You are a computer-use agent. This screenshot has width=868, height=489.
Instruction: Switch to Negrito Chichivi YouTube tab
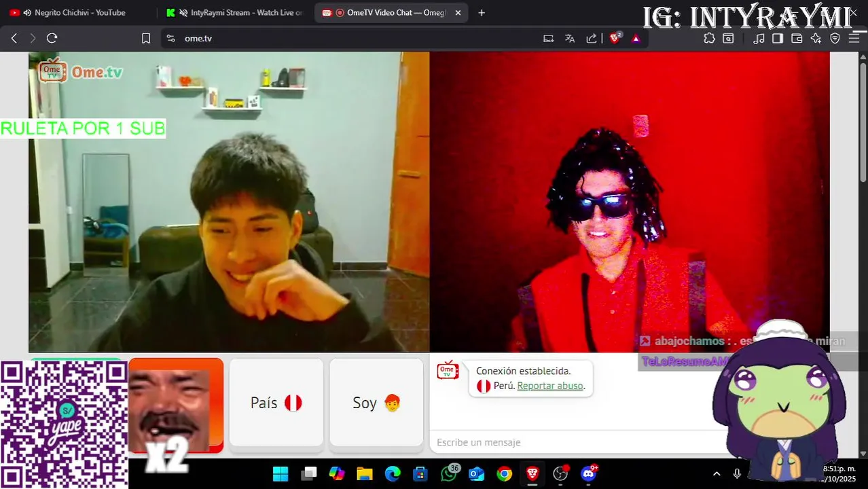[x=79, y=12]
